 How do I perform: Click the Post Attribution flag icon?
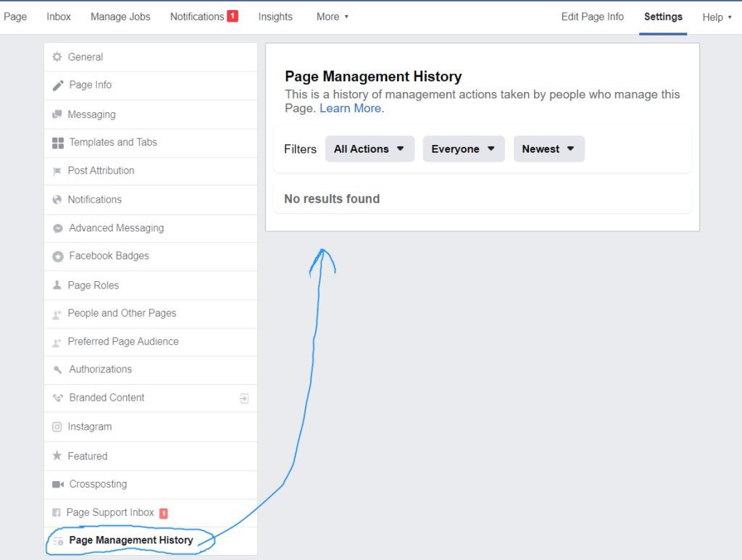(57, 171)
